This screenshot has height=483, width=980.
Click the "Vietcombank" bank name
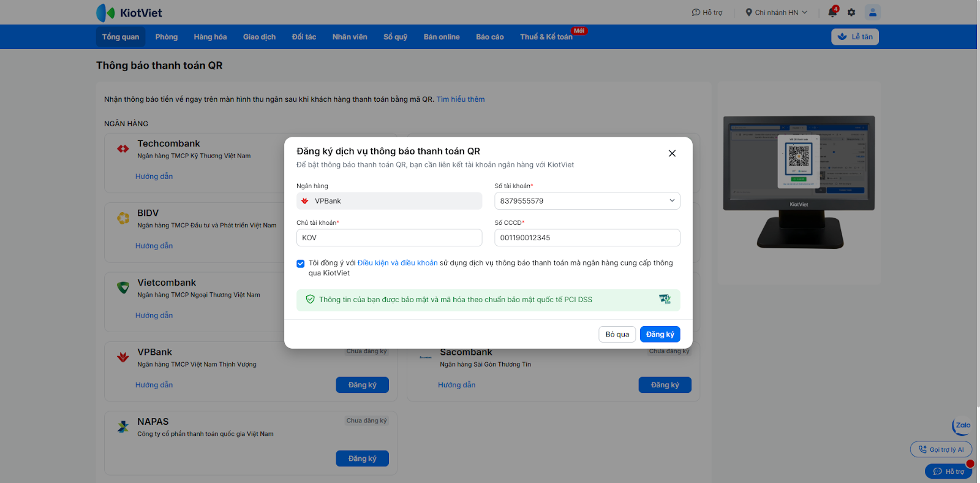167,283
